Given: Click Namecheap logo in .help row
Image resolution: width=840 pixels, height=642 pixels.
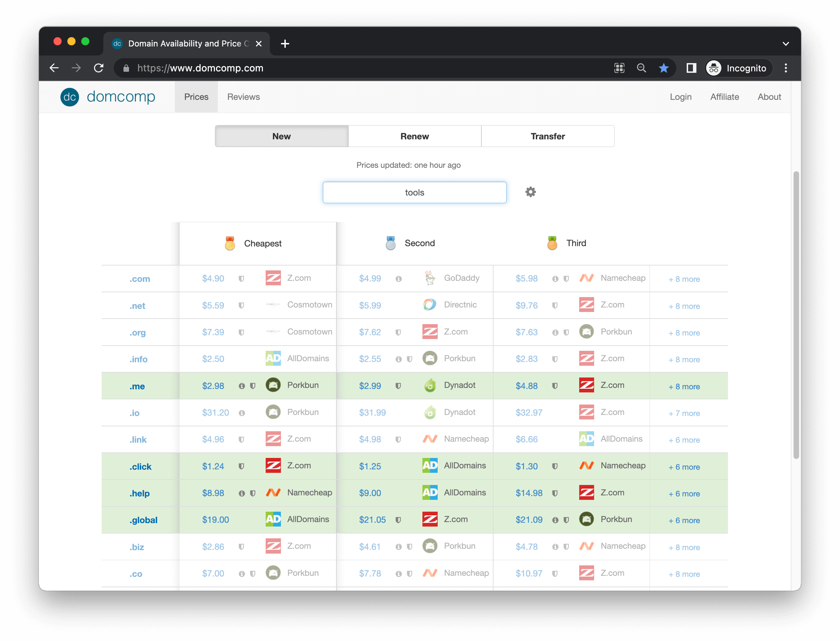Looking at the screenshot, I should pyautogui.click(x=273, y=493).
